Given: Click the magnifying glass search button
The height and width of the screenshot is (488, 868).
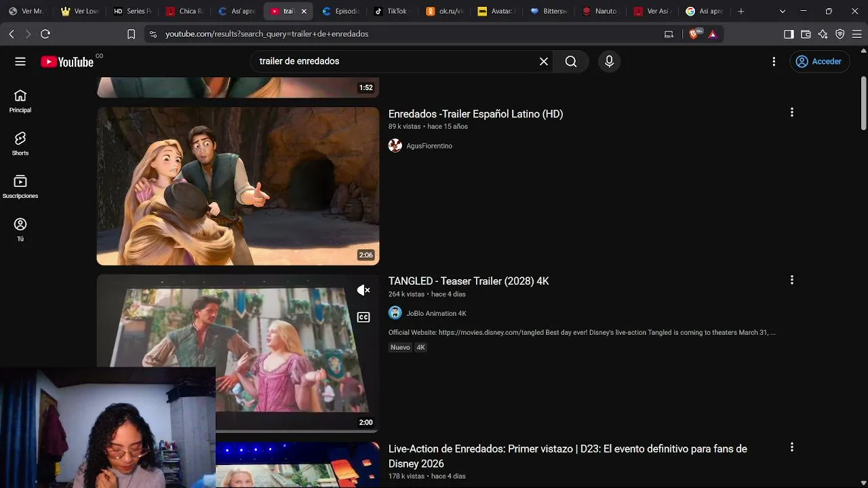Looking at the screenshot, I should 571,62.
